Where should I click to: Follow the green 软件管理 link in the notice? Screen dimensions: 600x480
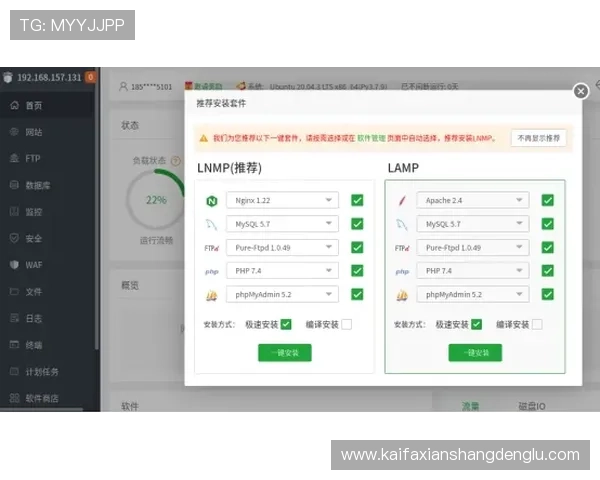371,138
